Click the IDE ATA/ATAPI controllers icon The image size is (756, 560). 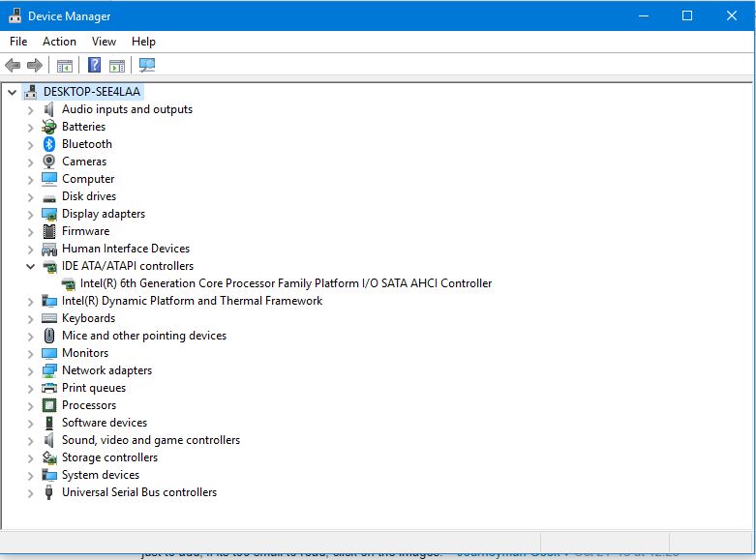pos(49,267)
